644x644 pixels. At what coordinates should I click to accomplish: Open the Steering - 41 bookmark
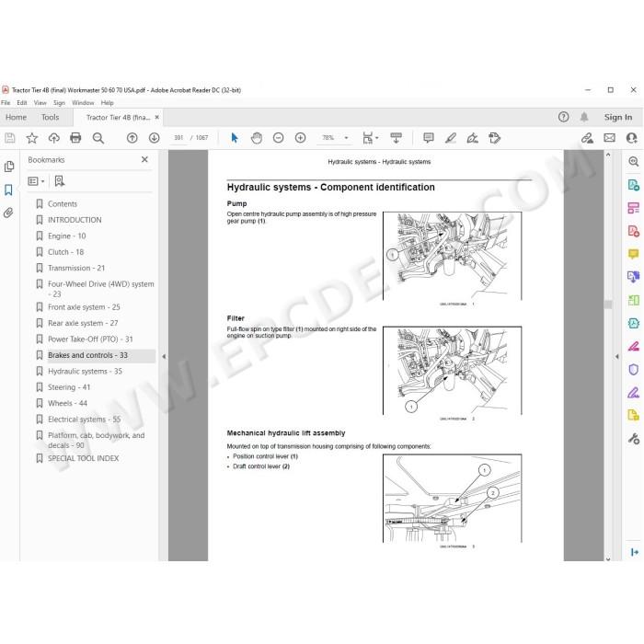tap(69, 387)
